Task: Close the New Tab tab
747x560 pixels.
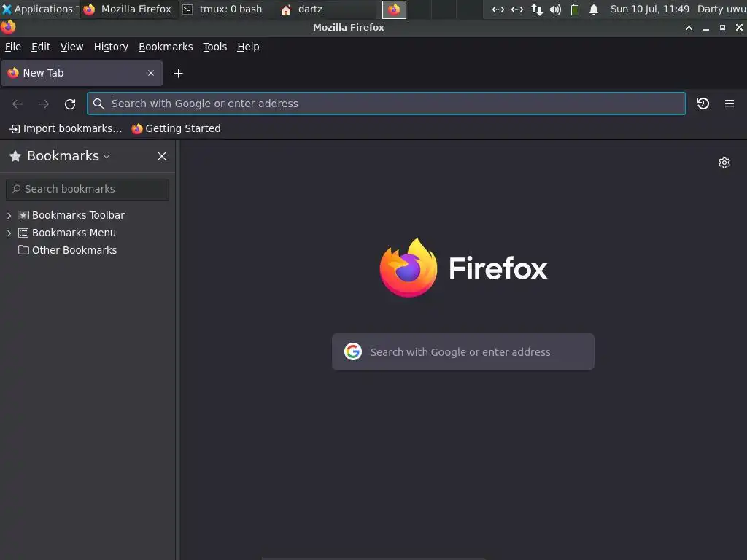Action: (x=151, y=73)
